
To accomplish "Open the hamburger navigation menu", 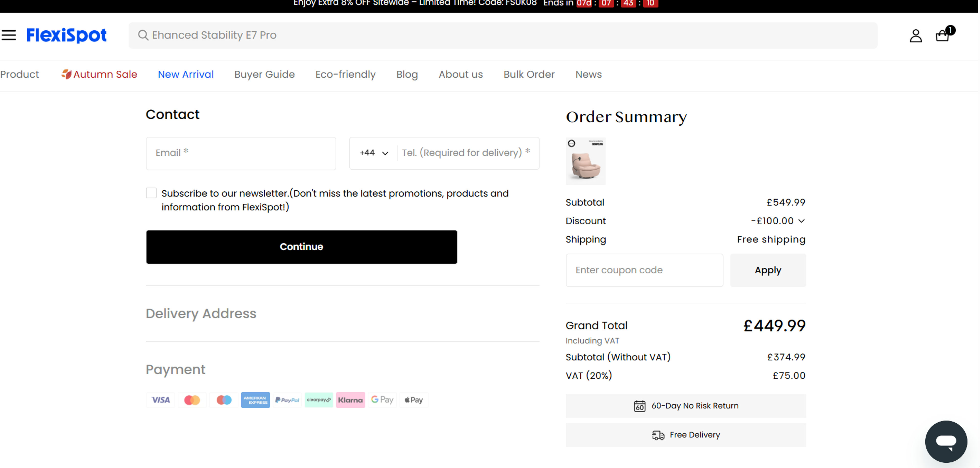I will [x=9, y=35].
